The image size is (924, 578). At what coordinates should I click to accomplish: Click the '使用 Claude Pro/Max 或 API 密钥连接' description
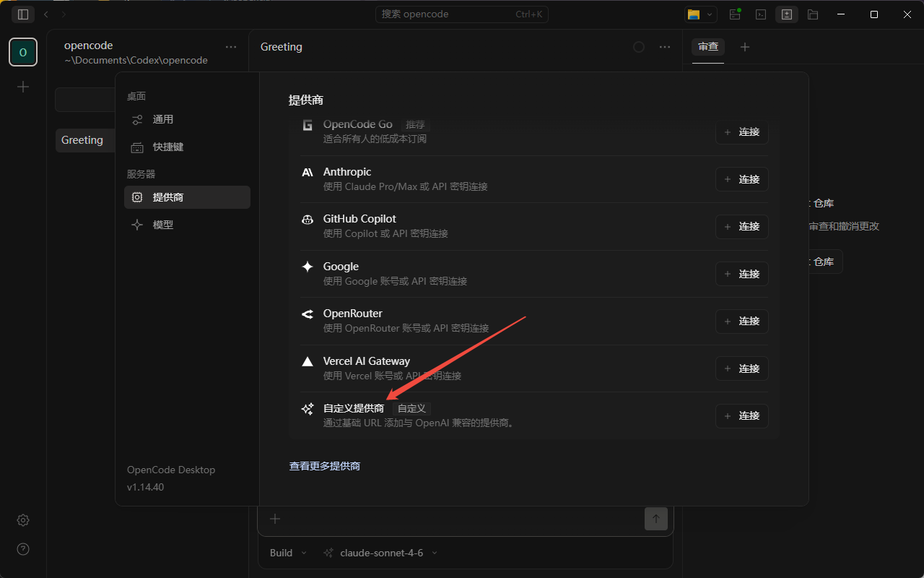click(406, 186)
